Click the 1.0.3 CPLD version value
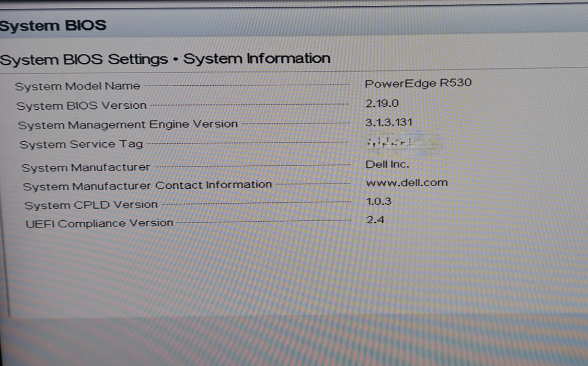The height and width of the screenshot is (366, 588). tap(379, 201)
